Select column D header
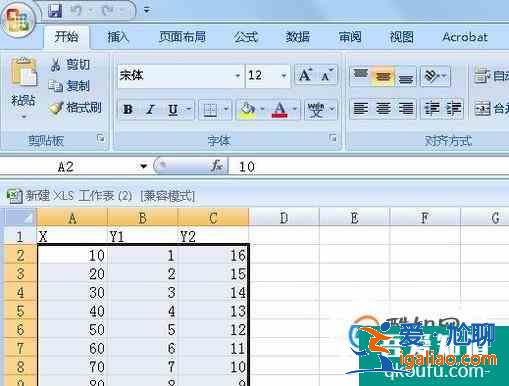 (x=284, y=218)
